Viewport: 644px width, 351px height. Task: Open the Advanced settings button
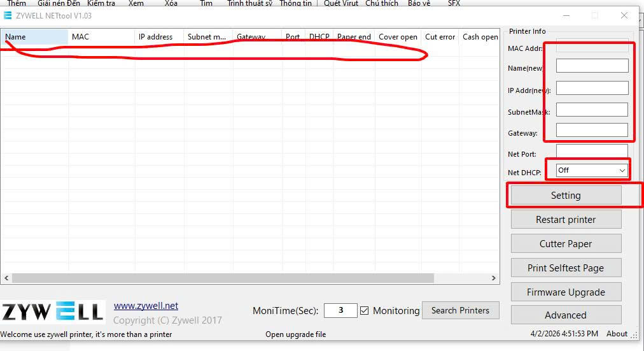click(x=566, y=315)
